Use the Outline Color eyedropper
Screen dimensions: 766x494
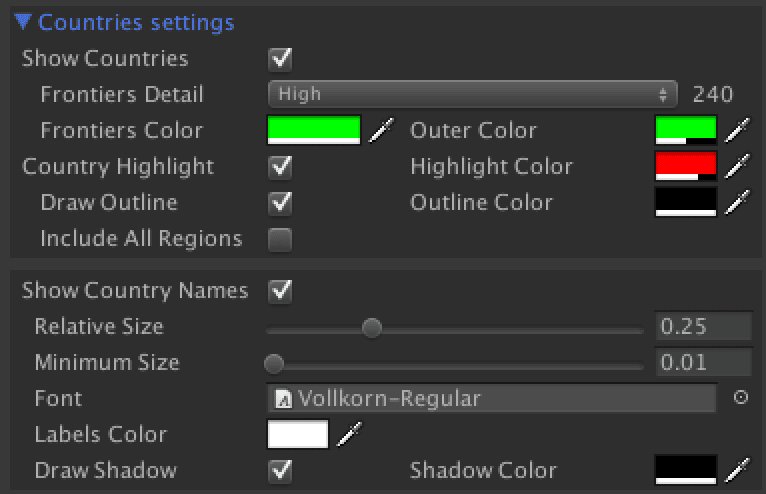pos(737,202)
